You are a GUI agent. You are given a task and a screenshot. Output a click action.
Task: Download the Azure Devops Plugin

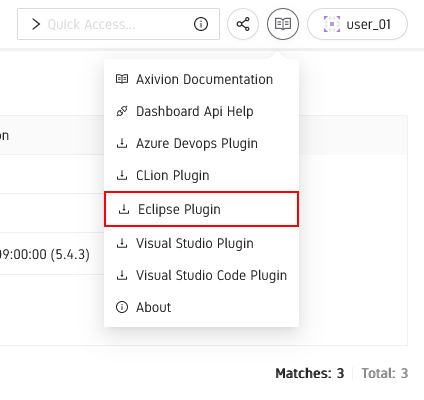point(201,143)
